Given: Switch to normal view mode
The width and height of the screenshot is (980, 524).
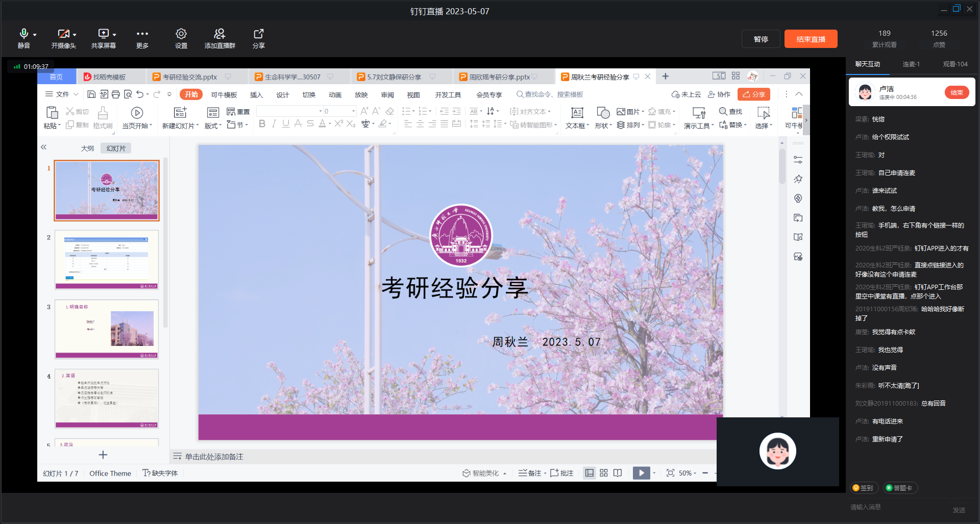Looking at the screenshot, I should click(590, 473).
